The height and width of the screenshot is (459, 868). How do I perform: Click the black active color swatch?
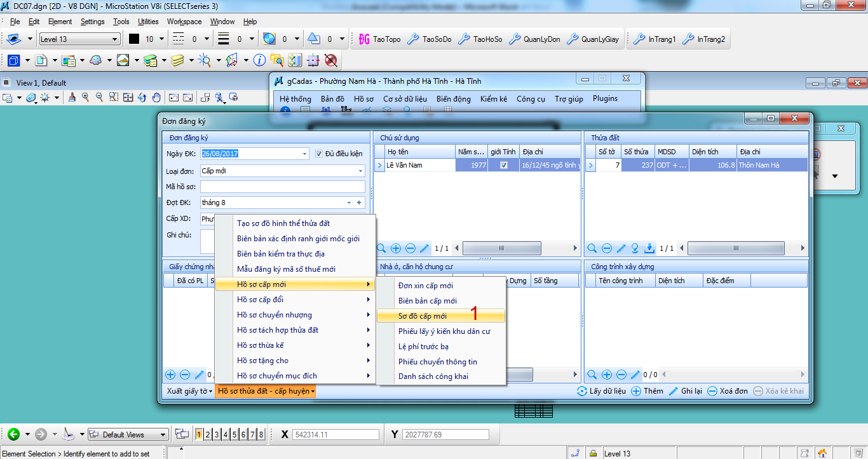pyautogui.click(x=134, y=39)
